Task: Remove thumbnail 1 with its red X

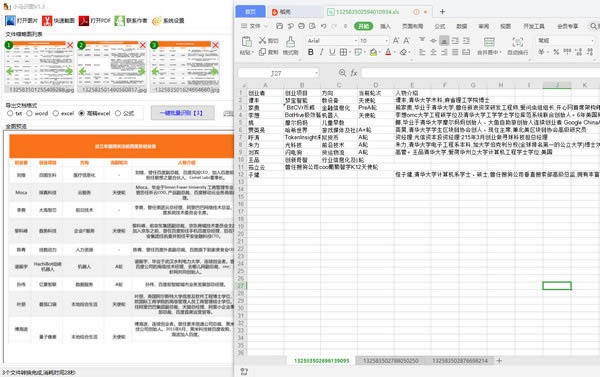Action: (x=70, y=45)
